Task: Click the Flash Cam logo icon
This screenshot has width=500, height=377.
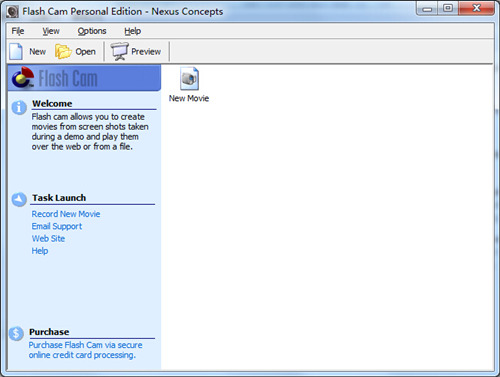Action: pos(23,77)
